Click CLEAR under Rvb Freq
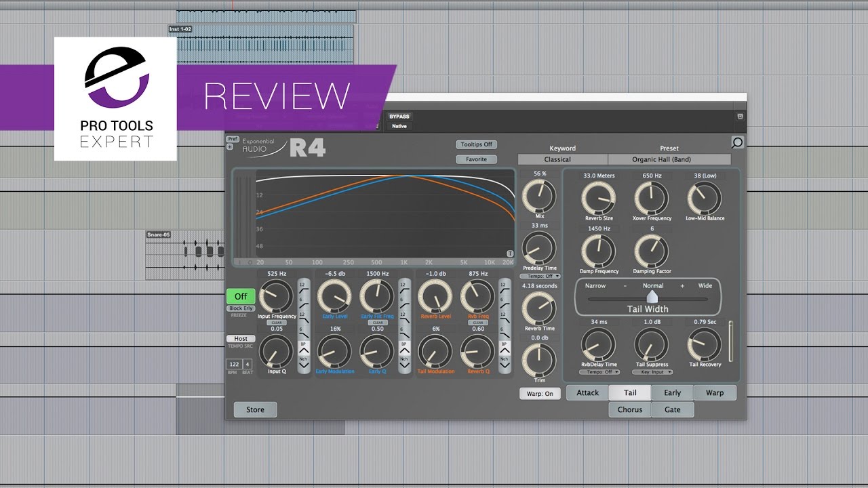The width and height of the screenshot is (868, 488). click(x=477, y=323)
